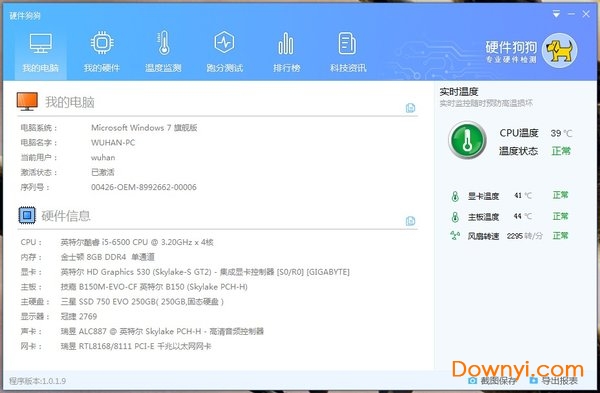Go to the 跑分测试 tab
This screenshot has width=600, height=393.
tap(225, 52)
